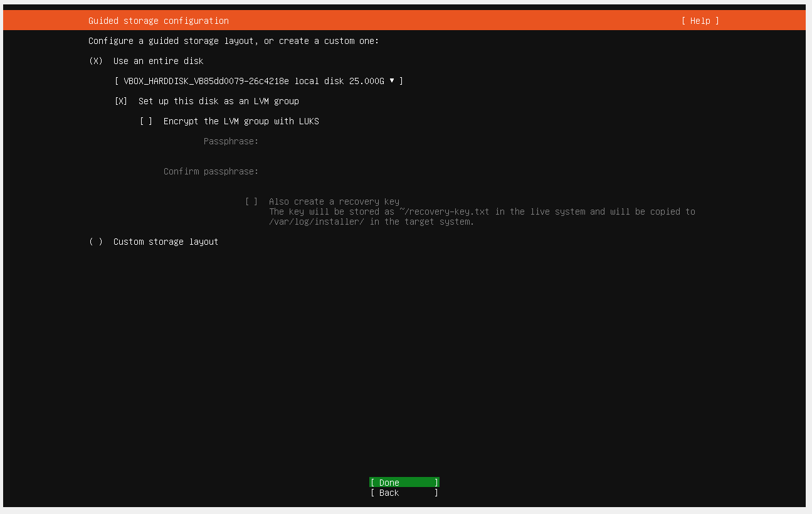Viewport: 812px width, 514px height.
Task: Click the "Also create a recovery key" label
Action: pos(334,201)
